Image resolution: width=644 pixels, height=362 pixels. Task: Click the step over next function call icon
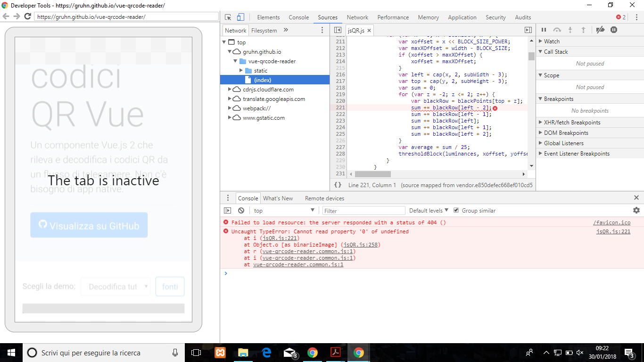557,29
